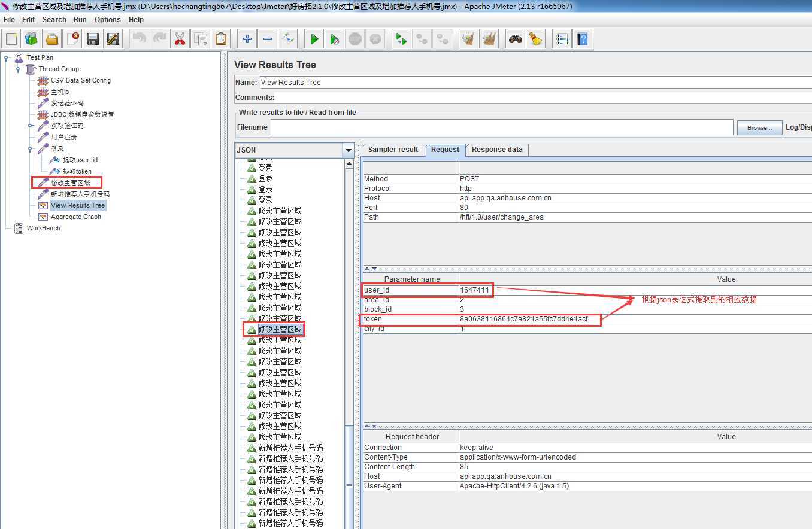This screenshot has height=529, width=812.
Task: Start the test with green play icon
Action: tap(314, 39)
